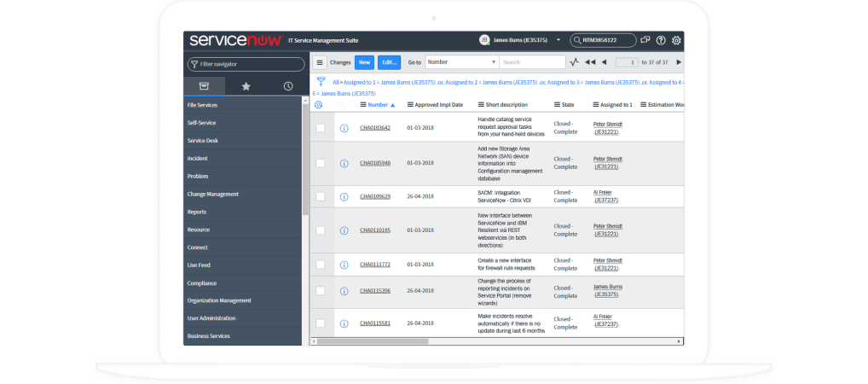The image size is (868, 384).
Task: Focus global search field showing RITM3856122
Action: 603,40
